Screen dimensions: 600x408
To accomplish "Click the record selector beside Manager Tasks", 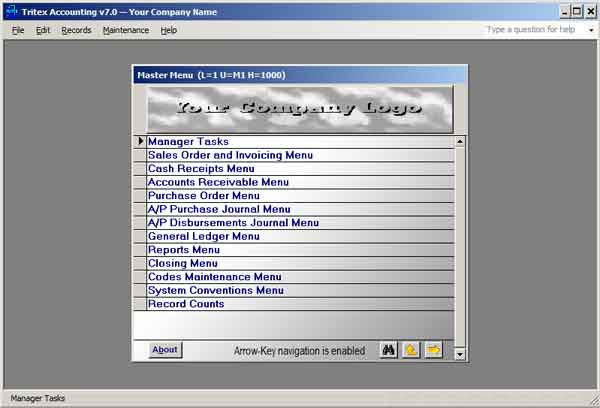I will click(140, 142).
